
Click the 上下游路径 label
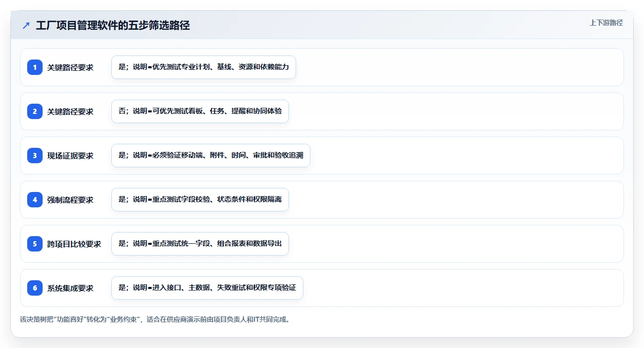(606, 23)
